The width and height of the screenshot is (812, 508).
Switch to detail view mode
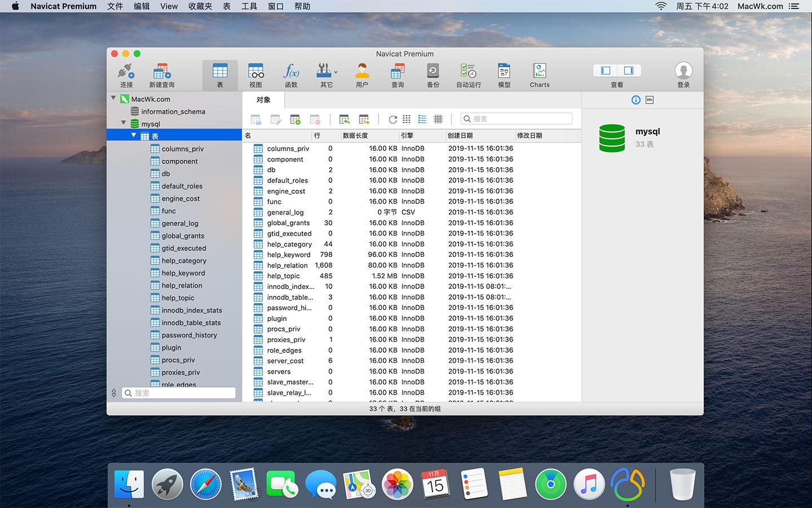click(x=438, y=119)
